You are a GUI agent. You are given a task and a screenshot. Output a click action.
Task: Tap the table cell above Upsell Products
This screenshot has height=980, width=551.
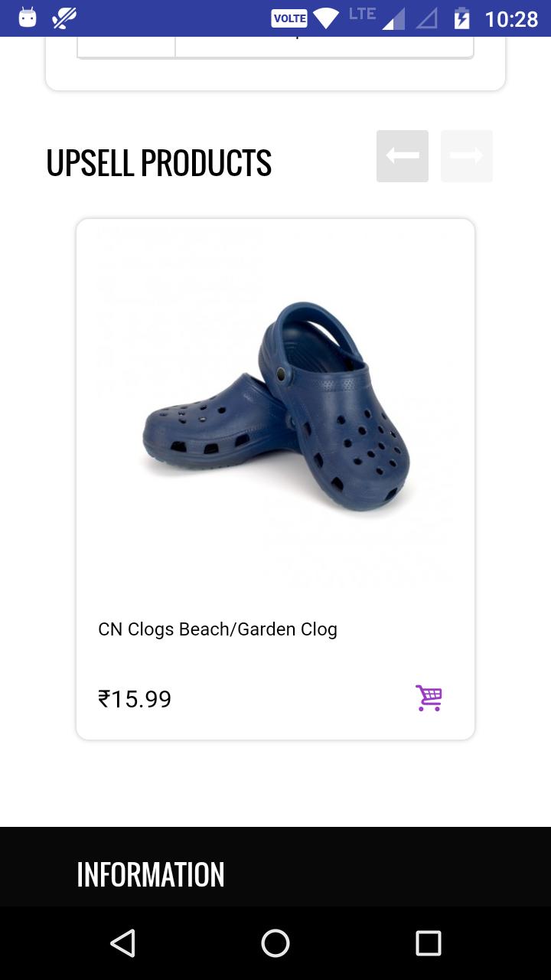324,46
